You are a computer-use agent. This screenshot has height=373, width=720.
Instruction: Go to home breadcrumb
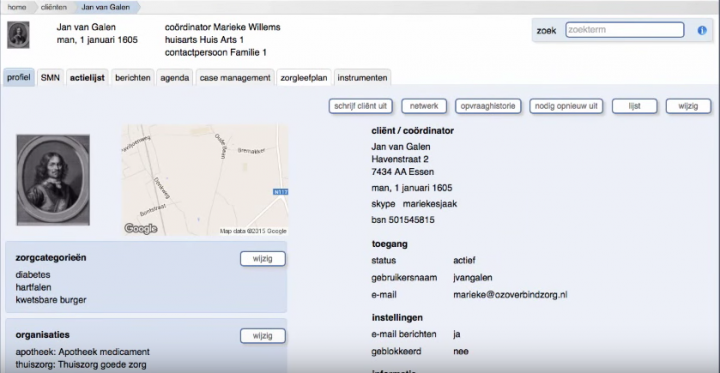(x=17, y=7)
